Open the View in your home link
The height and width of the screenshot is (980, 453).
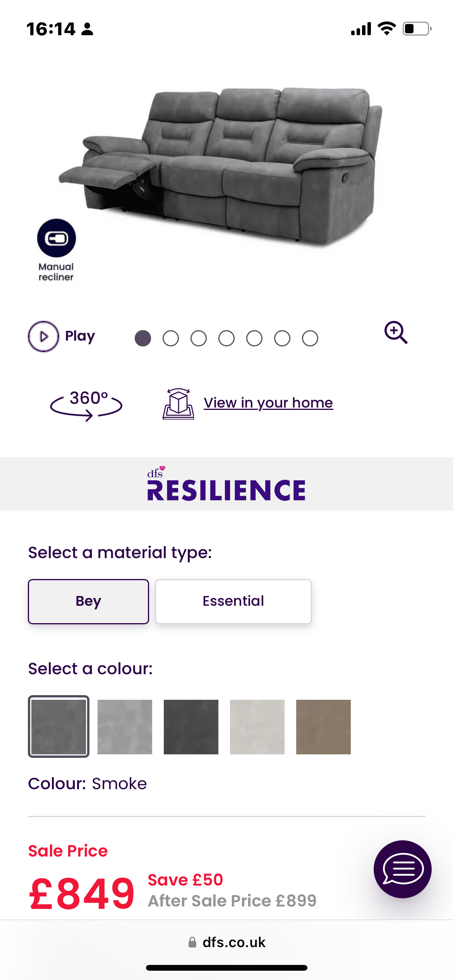(x=268, y=403)
